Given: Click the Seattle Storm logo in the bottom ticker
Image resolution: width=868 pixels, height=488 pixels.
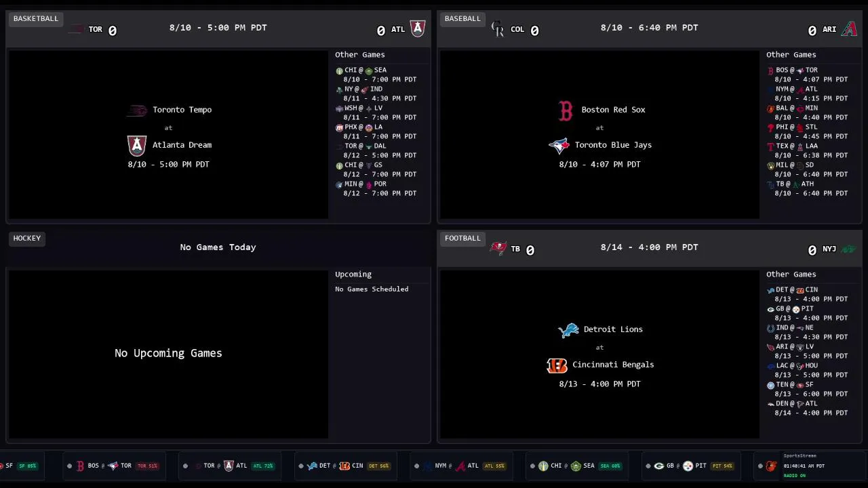Looking at the screenshot, I should click(x=576, y=466).
